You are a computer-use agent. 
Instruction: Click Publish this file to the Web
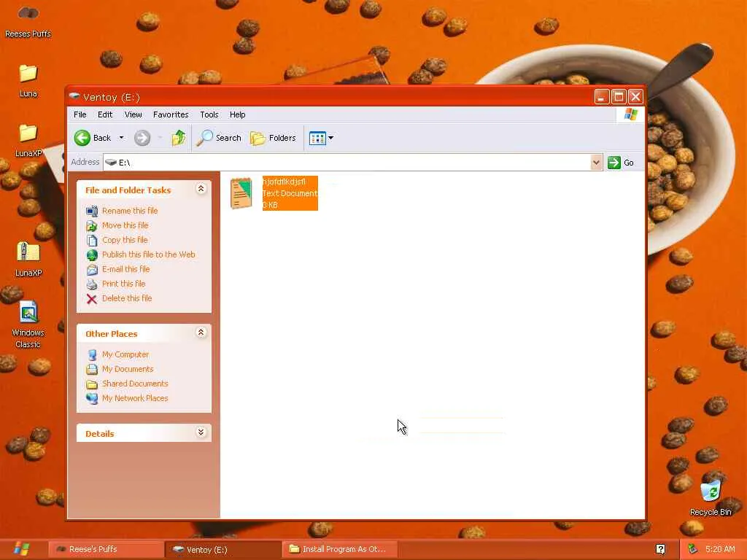(149, 254)
